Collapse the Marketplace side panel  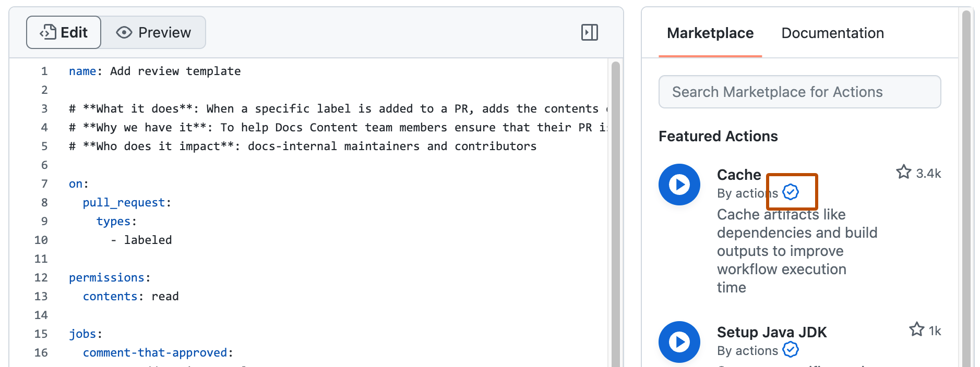591,32
